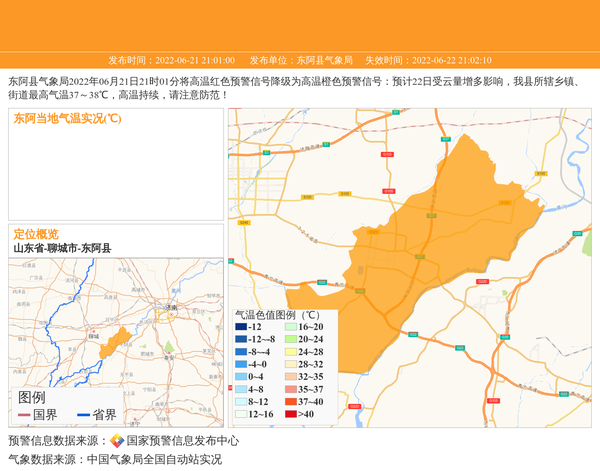600x471 pixels.
Task: Open the 东阿当地气温实况 panel heading
Action: click(68, 119)
